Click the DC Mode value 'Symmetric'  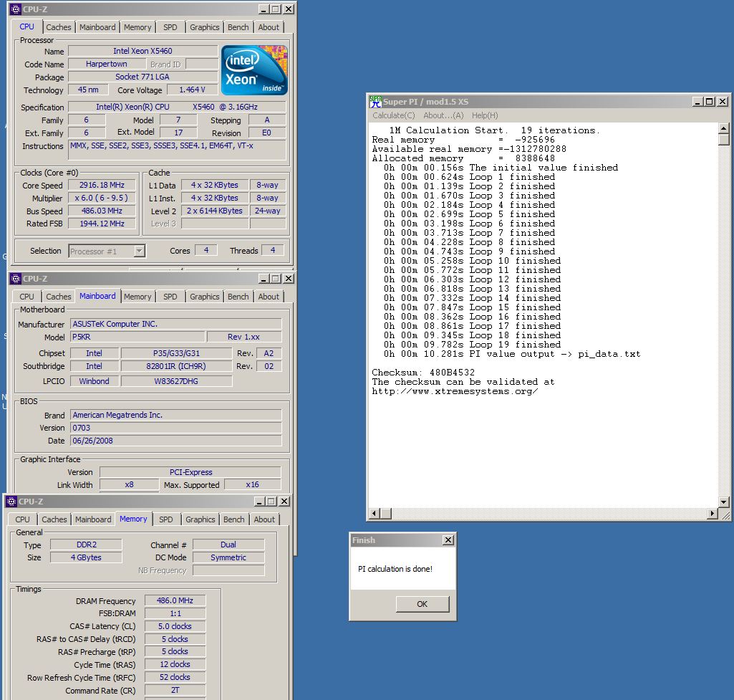coord(228,557)
